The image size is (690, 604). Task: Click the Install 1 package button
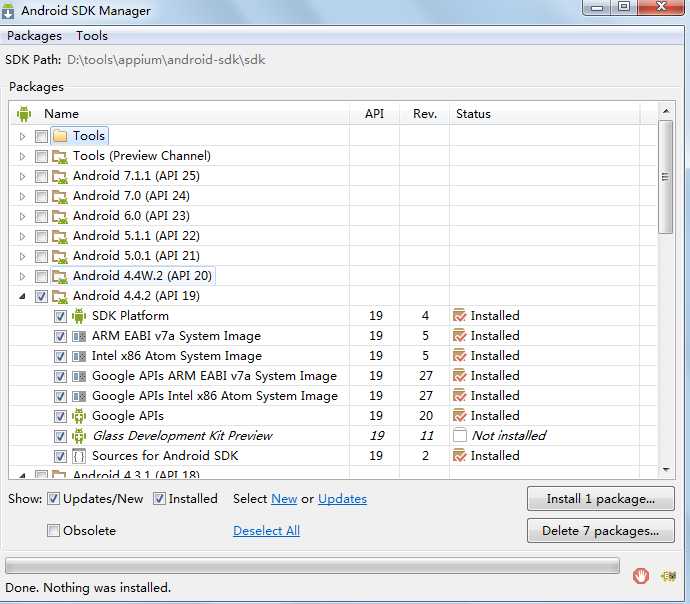coord(601,498)
